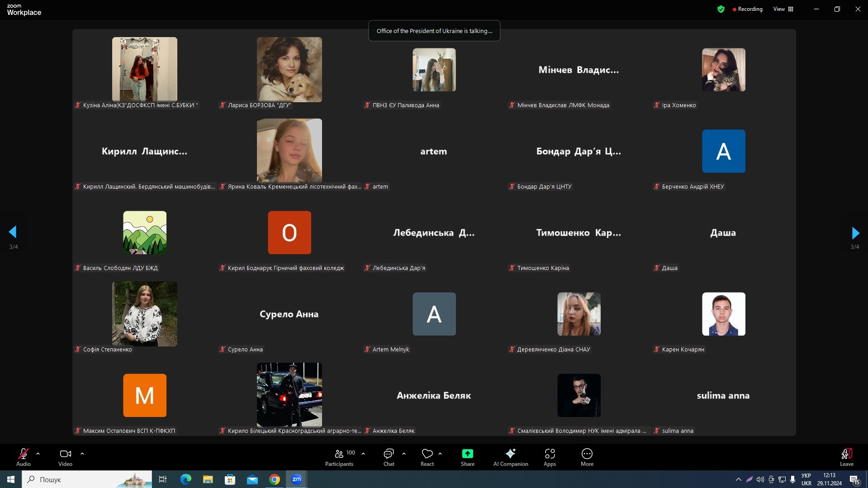
Task: Open the Apps panel
Action: [550, 457]
